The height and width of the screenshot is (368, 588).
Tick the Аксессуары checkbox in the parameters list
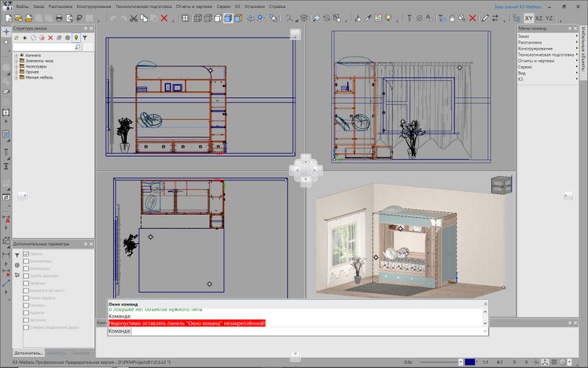coord(26,269)
